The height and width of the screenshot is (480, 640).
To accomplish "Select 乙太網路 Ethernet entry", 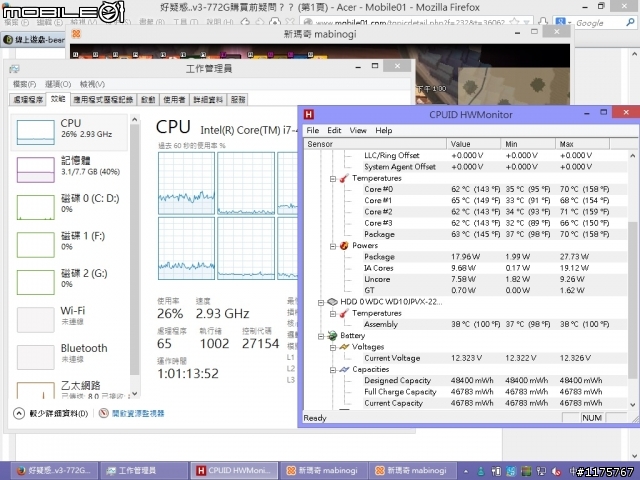I will [69, 389].
